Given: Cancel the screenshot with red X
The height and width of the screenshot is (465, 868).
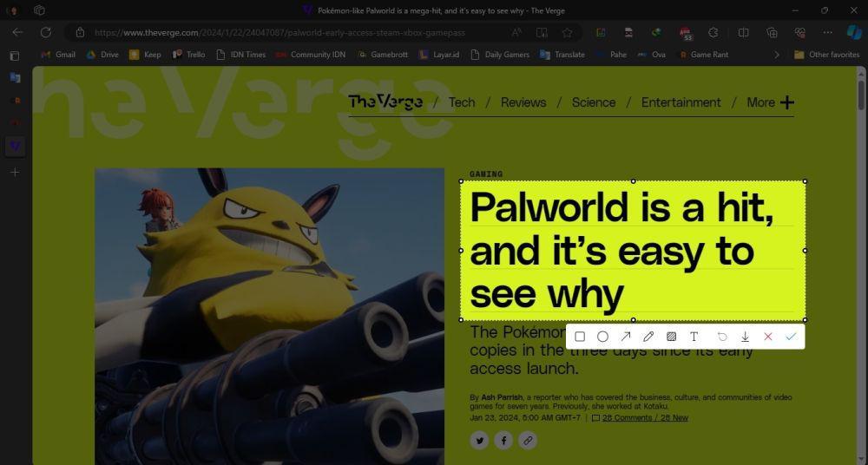Looking at the screenshot, I should click(768, 337).
